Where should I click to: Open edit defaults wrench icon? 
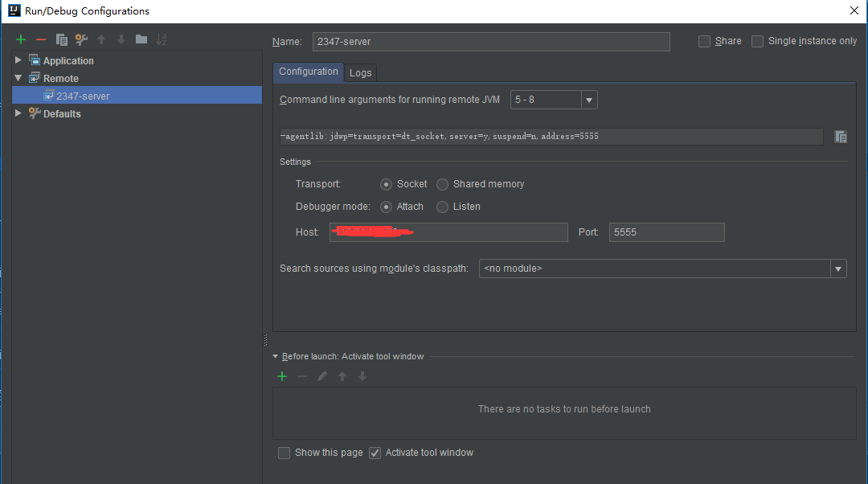81,39
